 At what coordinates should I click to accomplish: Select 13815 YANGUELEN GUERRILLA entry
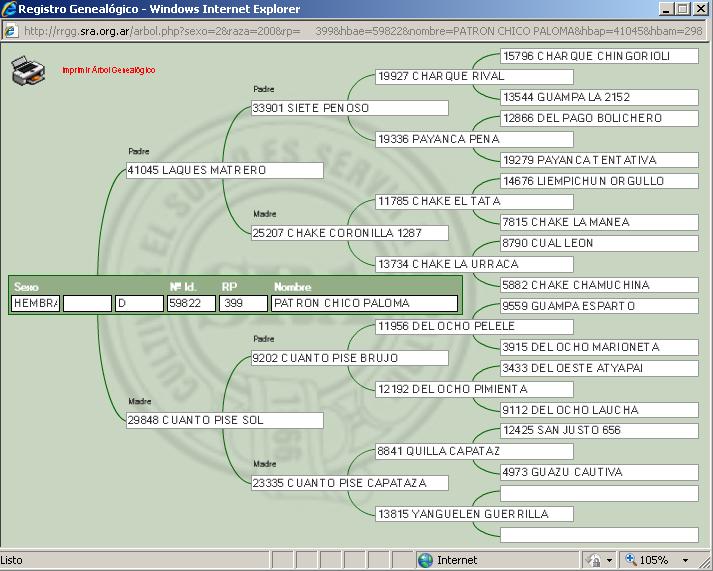click(x=474, y=514)
